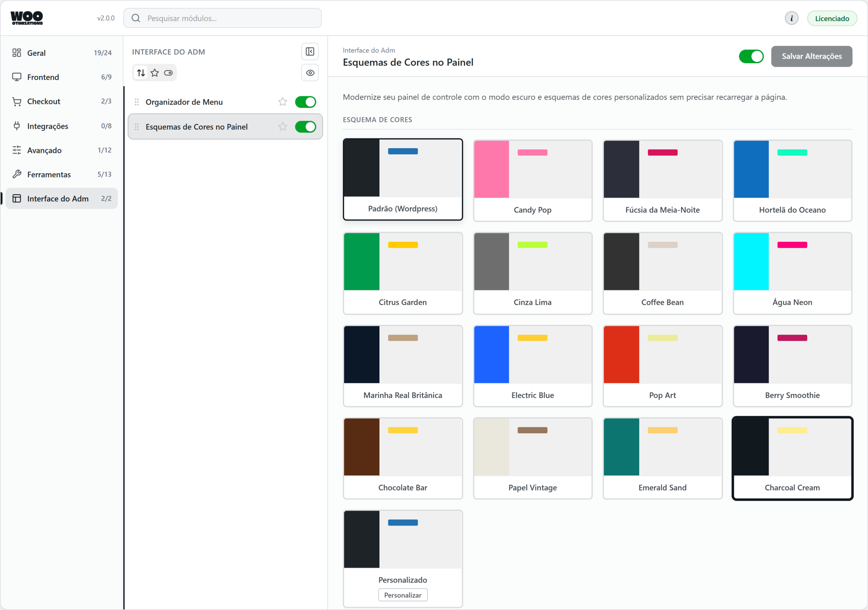Screen dimensions: 868x610
Task: Choose the Electric Blue scheme
Action: click(532, 366)
